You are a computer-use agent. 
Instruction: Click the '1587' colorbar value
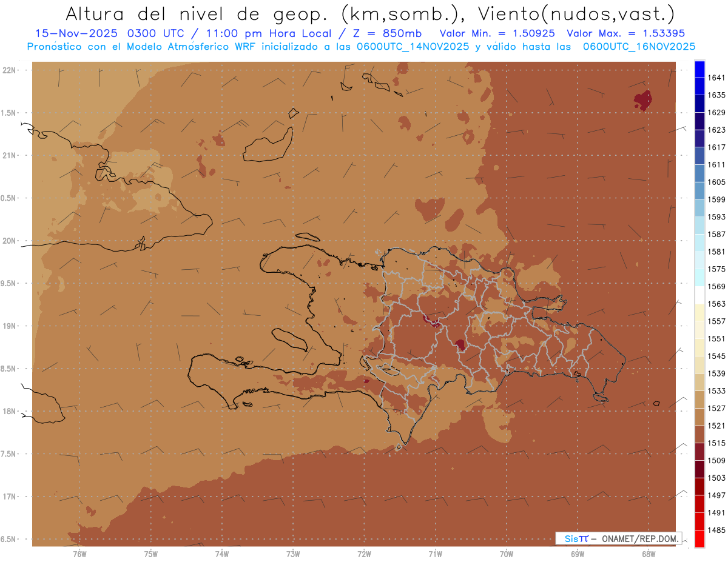pos(716,234)
